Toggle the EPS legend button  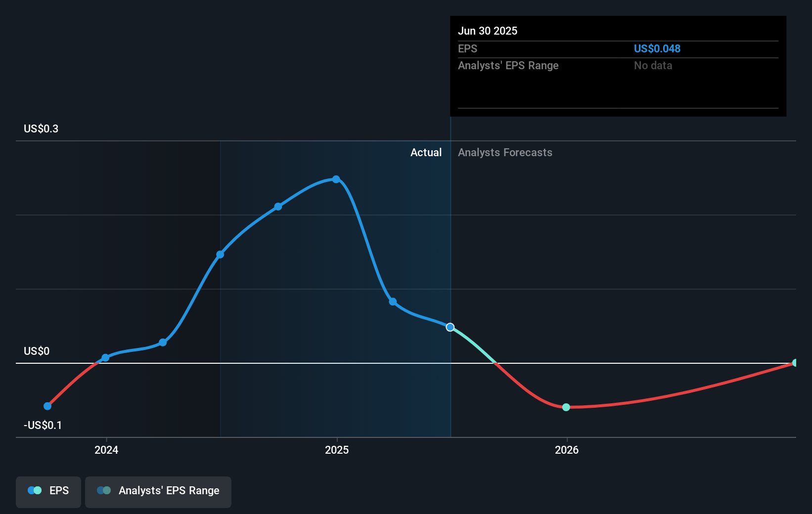pos(48,492)
